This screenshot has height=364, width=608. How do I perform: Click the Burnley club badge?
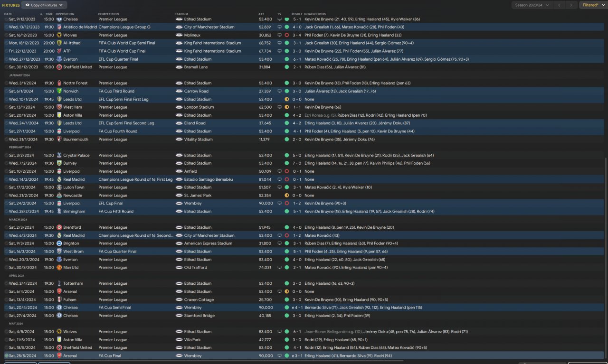point(59,163)
